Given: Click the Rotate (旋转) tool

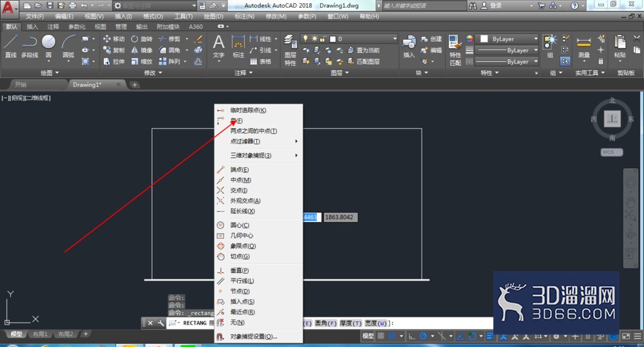Looking at the screenshot, I should (142, 39).
